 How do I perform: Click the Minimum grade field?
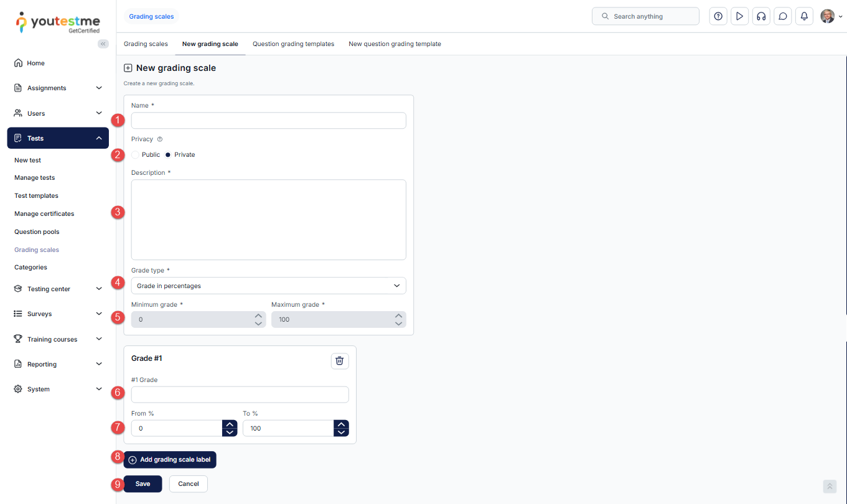tap(199, 319)
